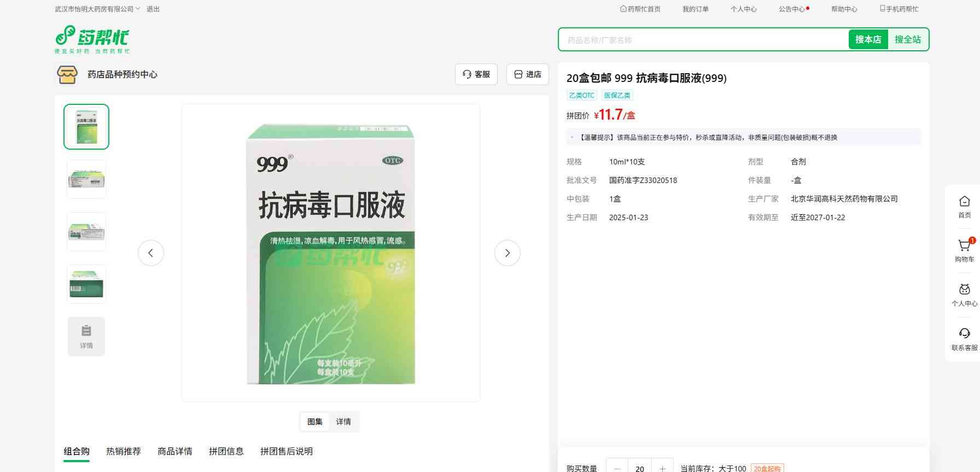The image size is (980, 472).
Task: Increase purchase quantity with plus button
Action: coord(662,468)
